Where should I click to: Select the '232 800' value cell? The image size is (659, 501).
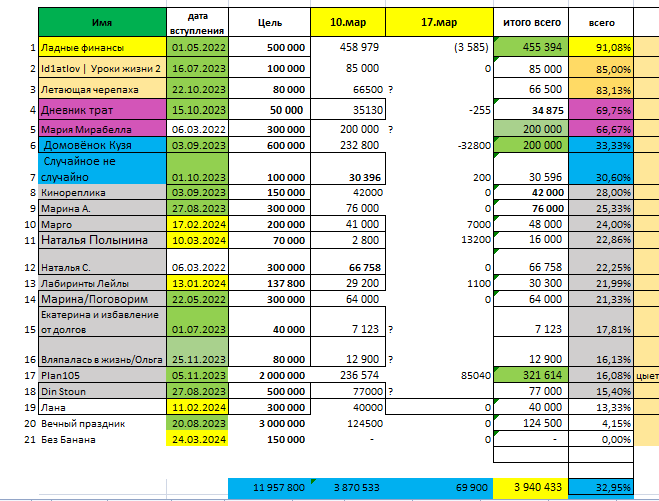click(348, 145)
